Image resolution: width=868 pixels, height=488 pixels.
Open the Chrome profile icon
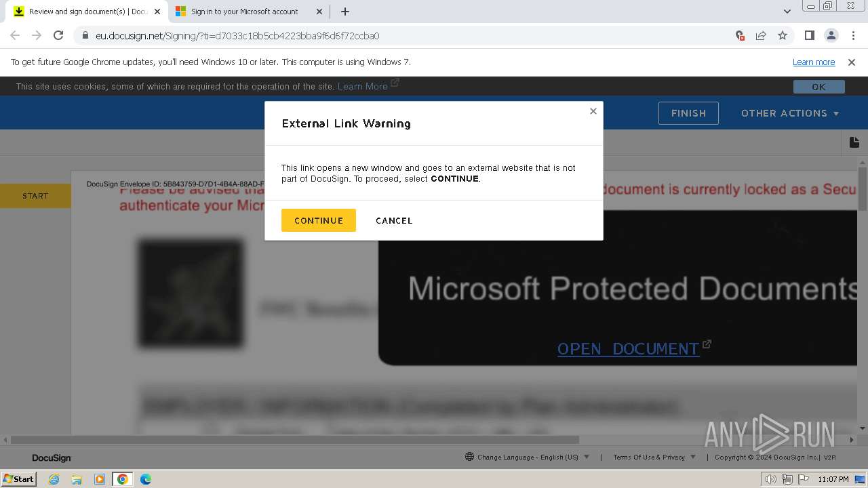(x=831, y=36)
